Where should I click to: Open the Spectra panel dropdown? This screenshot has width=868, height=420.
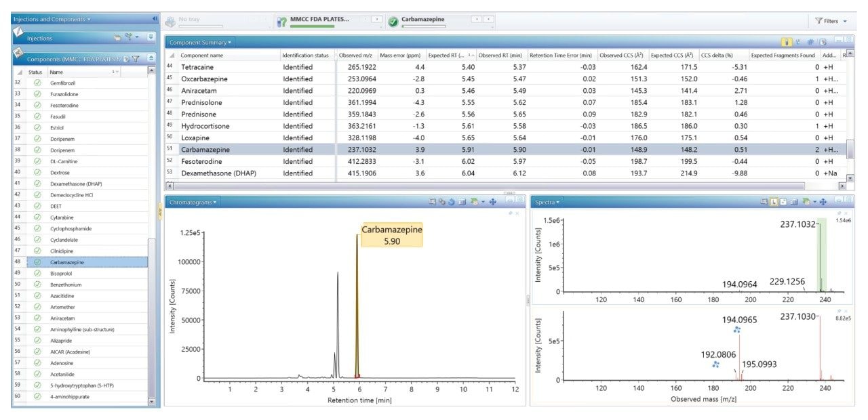pyautogui.click(x=547, y=201)
